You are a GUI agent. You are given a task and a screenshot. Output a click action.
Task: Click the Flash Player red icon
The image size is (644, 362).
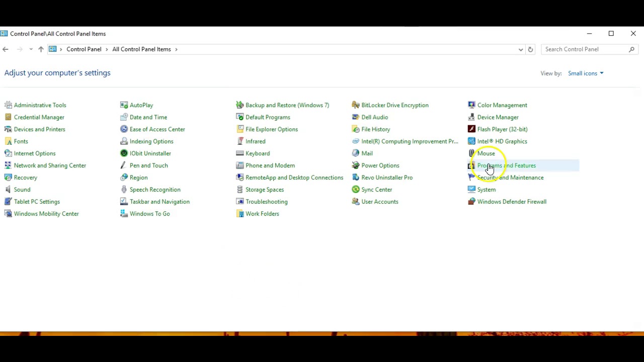tap(471, 129)
